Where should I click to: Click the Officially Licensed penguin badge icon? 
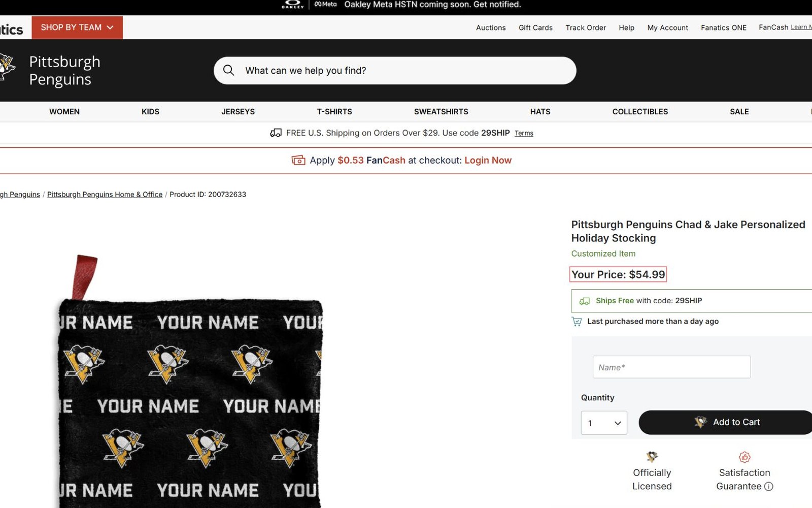click(652, 456)
